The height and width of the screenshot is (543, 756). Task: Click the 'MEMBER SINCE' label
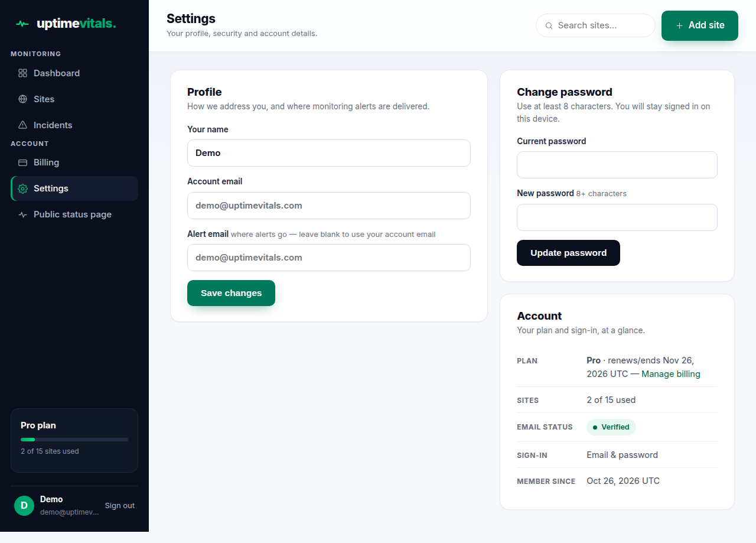(546, 482)
